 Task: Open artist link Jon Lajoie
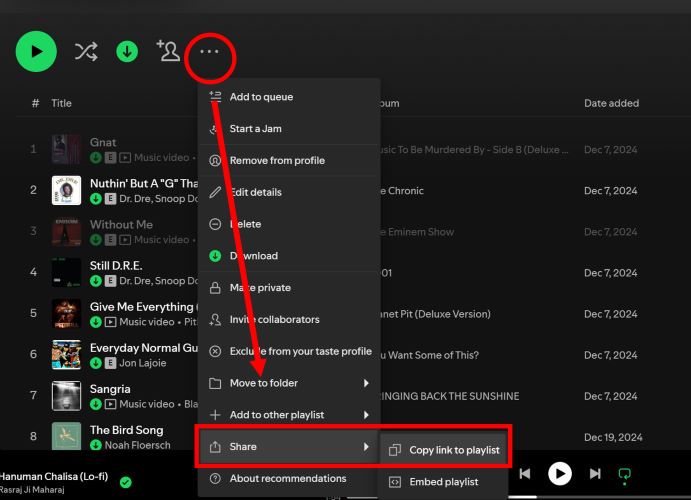coord(143,363)
